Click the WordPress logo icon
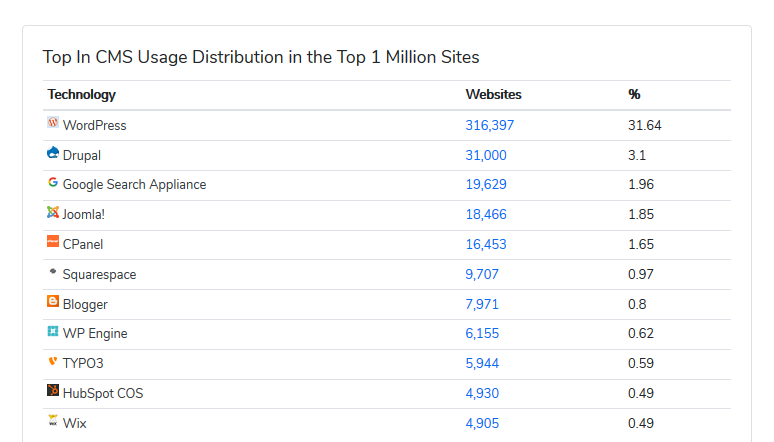 point(53,123)
